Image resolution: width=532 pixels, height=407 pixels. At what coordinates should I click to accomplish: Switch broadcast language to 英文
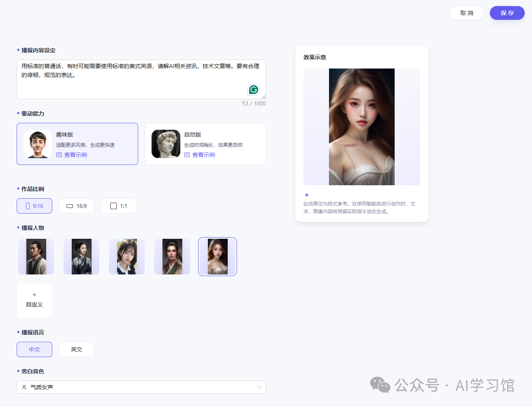pos(76,349)
